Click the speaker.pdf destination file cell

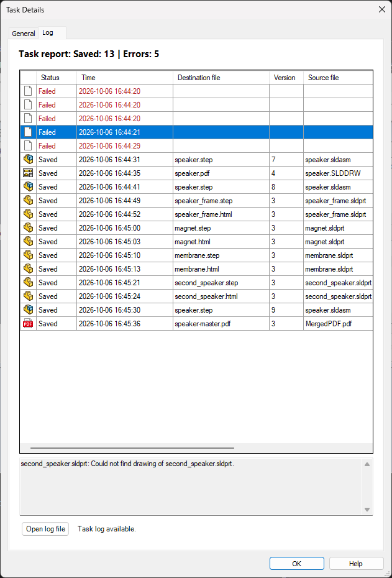221,173
